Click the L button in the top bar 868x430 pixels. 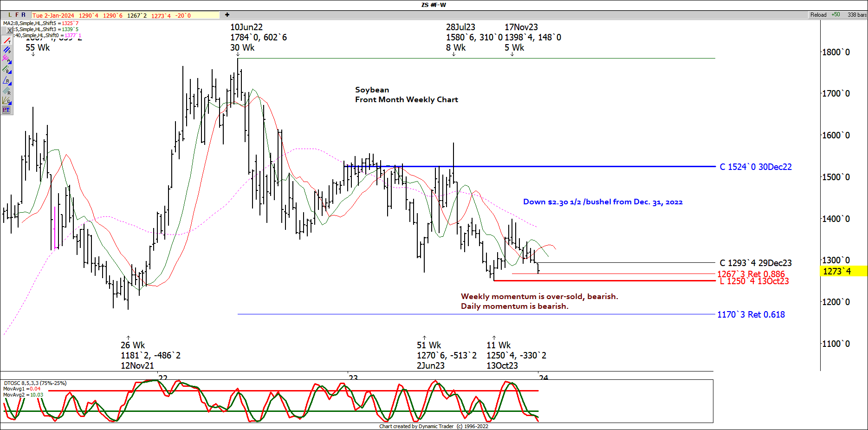tap(10, 15)
